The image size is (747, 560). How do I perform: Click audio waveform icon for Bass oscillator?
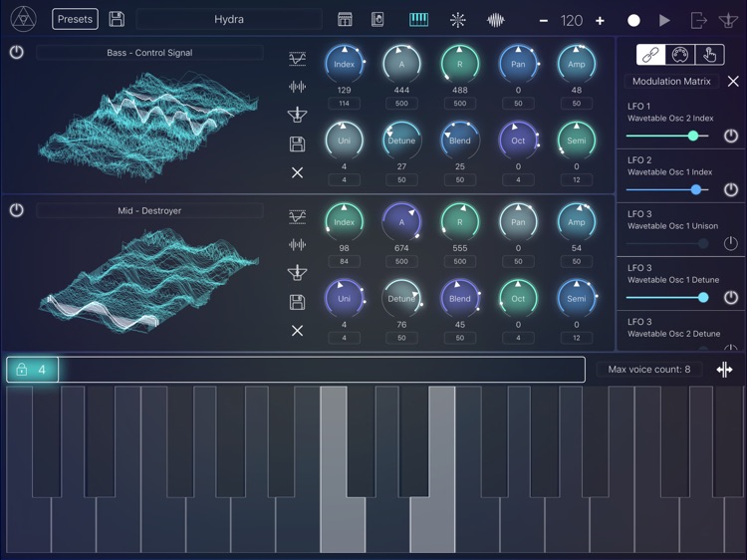coord(297,87)
